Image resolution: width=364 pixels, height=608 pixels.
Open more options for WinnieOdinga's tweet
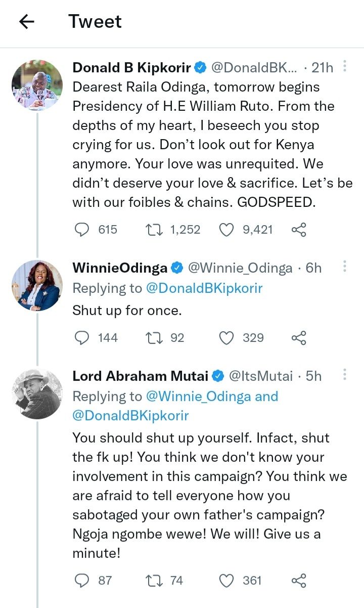coord(345,267)
